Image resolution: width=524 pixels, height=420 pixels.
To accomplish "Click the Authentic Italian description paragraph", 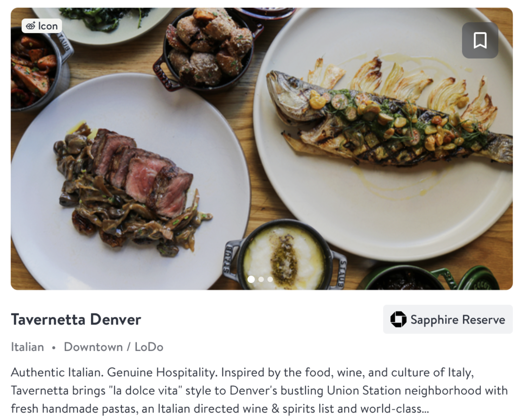I will coord(260,390).
